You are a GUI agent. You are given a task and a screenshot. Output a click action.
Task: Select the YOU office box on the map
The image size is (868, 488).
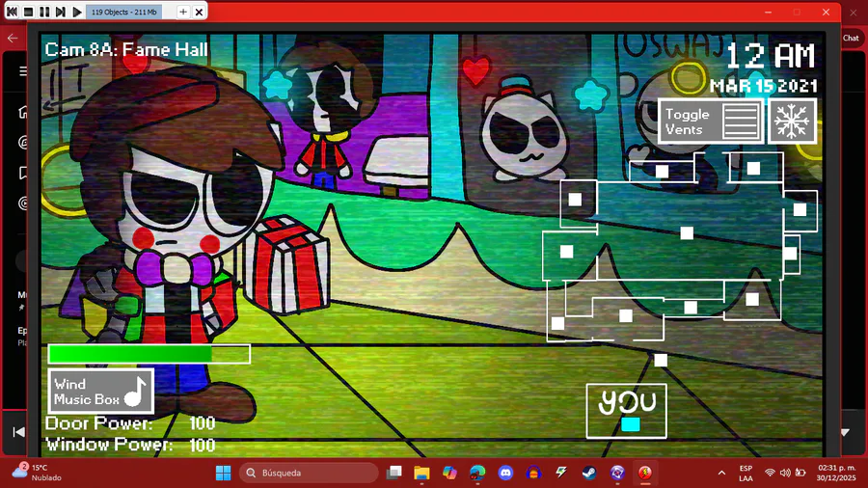tap(626, 411)
